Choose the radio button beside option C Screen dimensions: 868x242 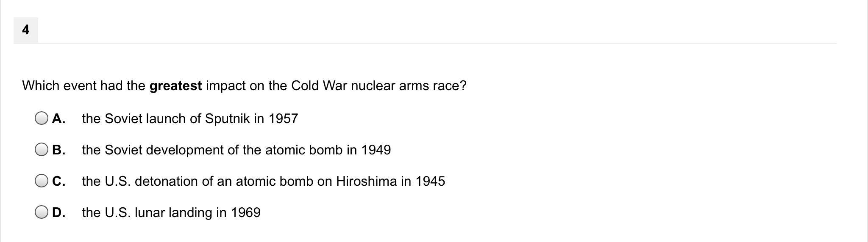point(42,181)
